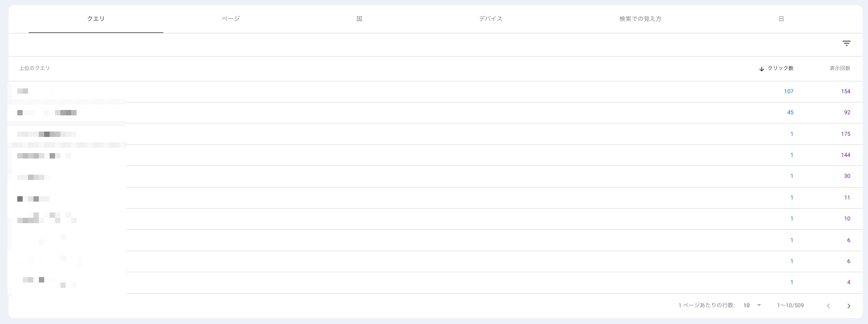Open the デバイス tab

click(x=491, y=19)
